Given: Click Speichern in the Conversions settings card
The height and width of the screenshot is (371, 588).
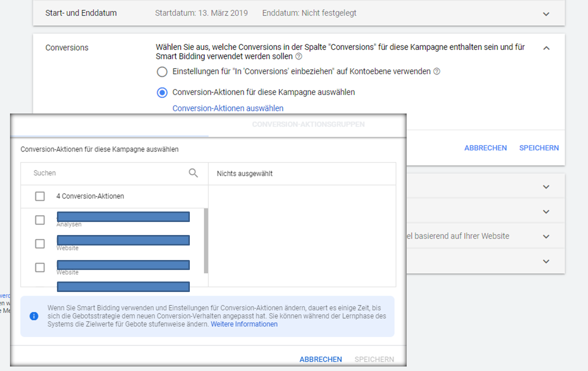Looking at the screenshot, I should pyautogui.click(x=539, y=148).
